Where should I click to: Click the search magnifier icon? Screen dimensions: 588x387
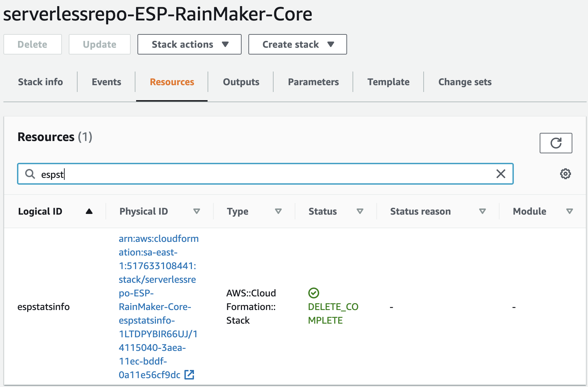30,174
